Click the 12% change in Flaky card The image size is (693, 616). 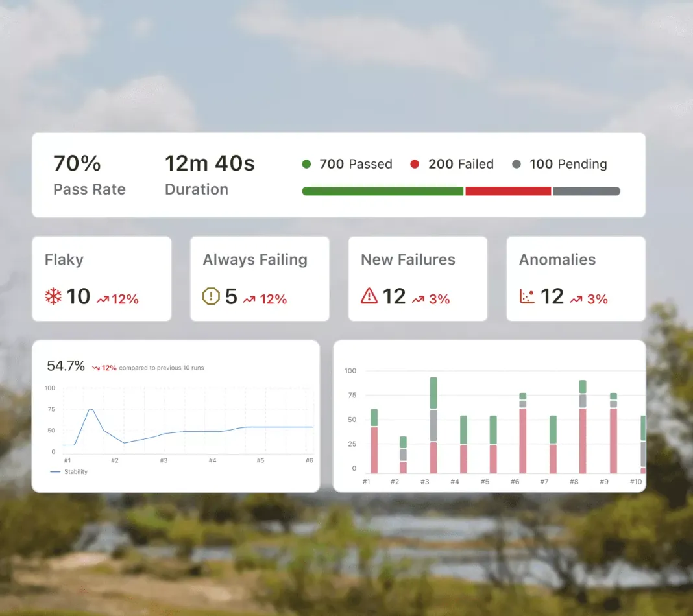(x=125, y=300)
